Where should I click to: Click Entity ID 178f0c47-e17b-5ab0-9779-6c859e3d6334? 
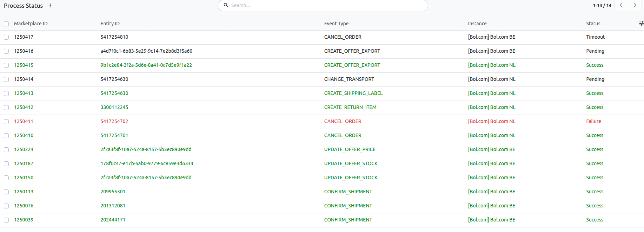coord(147,163)
